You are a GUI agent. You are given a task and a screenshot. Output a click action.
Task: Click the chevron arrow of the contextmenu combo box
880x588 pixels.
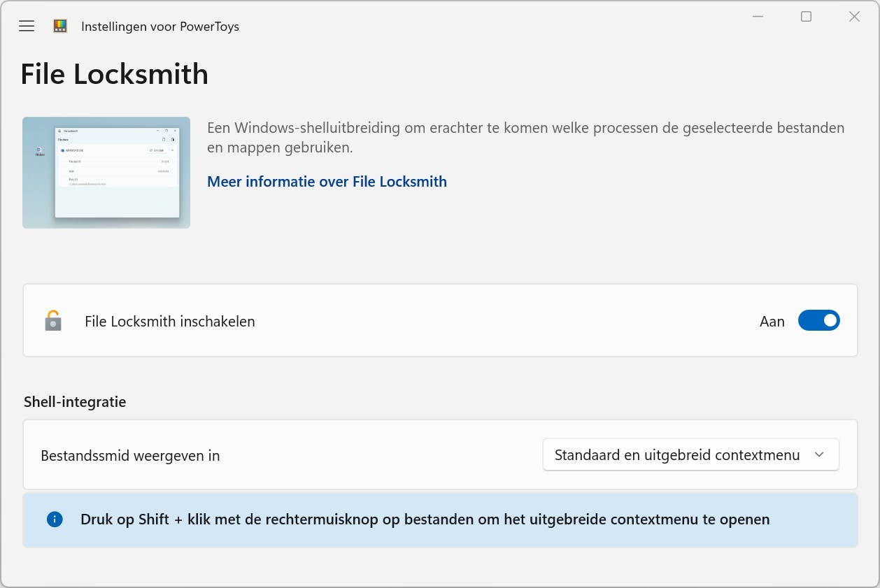[x=820, y=455]
